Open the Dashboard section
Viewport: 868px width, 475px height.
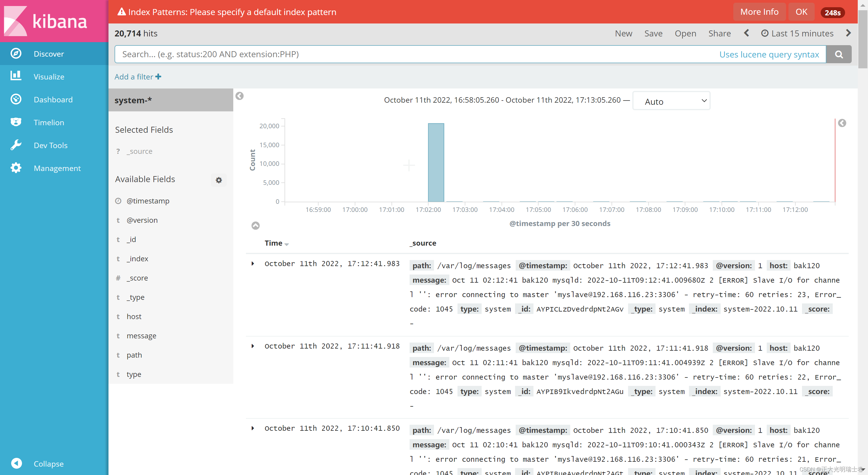(53, 99)
